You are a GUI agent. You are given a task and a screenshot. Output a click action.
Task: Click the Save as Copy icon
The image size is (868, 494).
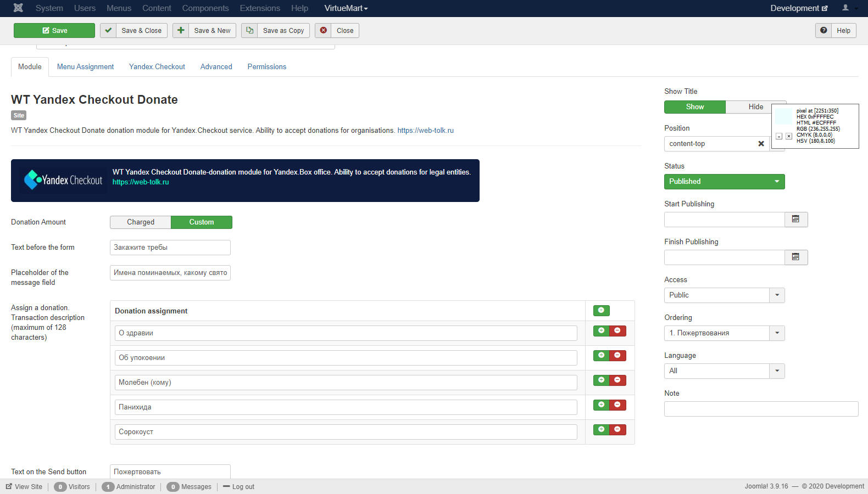click(249, 30)
